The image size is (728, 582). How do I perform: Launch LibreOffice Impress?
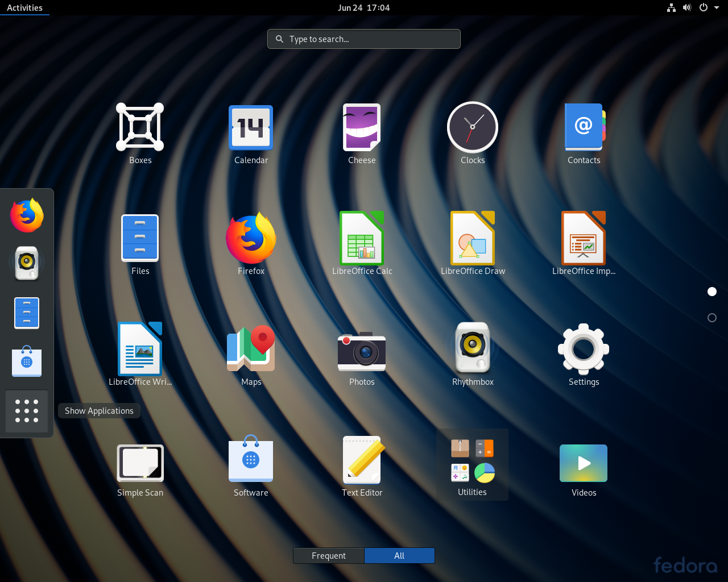click(x=584, y=245)
